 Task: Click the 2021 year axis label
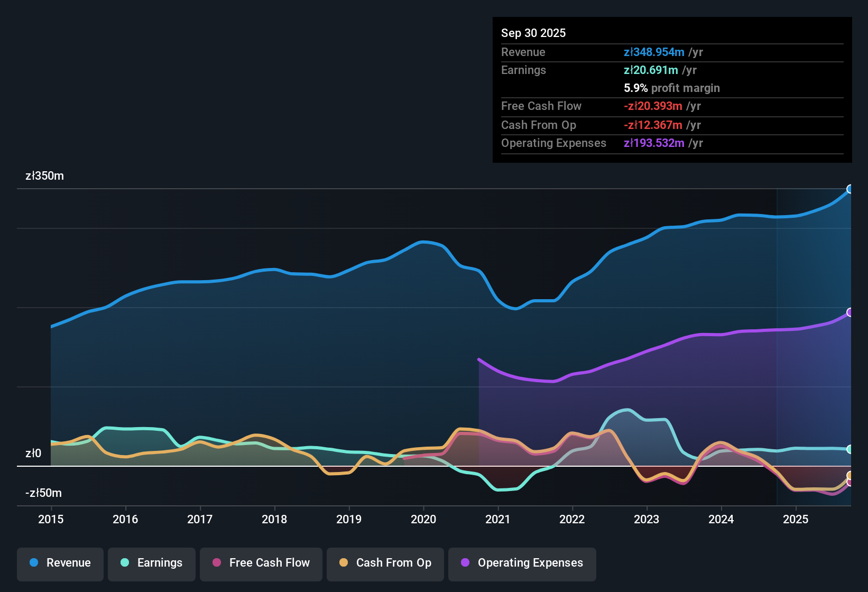pyautogui.click(x=498, y=520)
